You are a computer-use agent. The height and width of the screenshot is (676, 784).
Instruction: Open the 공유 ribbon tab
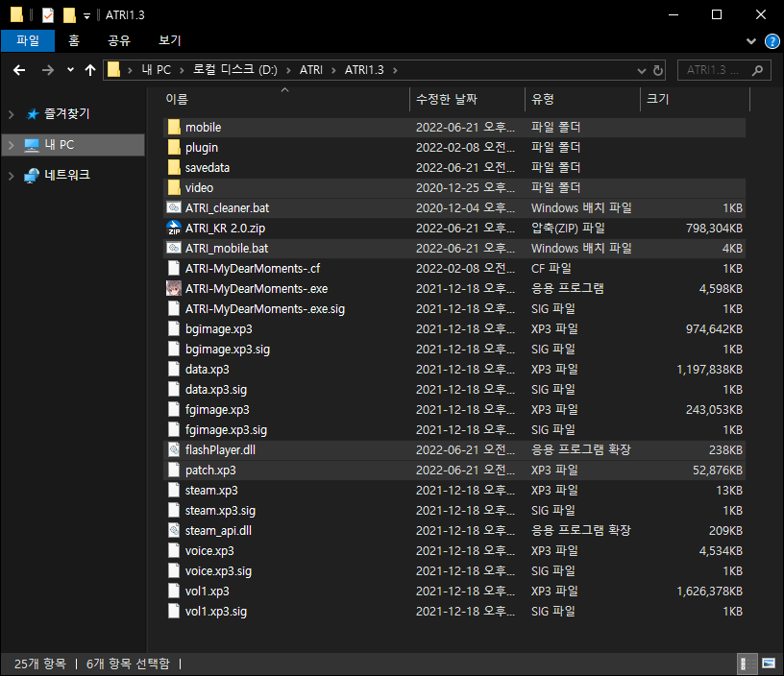point(119,40)
